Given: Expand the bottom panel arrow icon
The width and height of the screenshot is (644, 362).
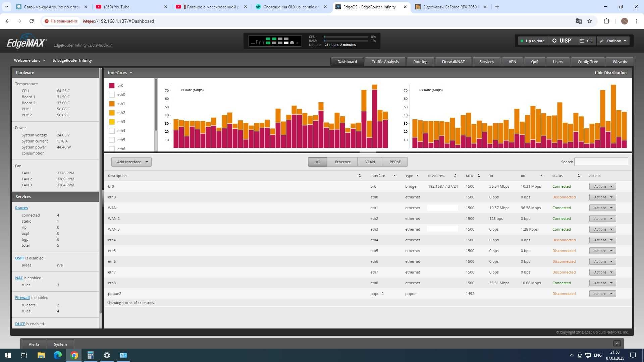Looking at the screenshot, I should click(617, 343).
